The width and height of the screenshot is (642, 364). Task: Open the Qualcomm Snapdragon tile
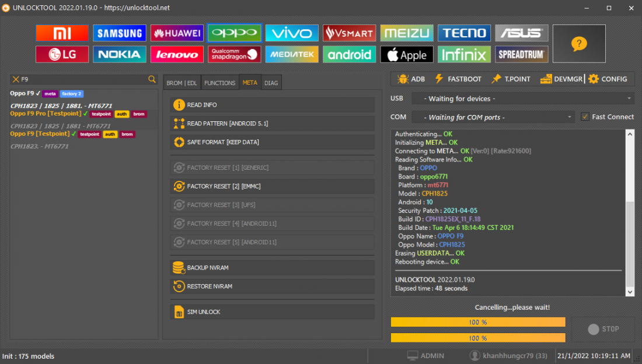coord(234,54)
